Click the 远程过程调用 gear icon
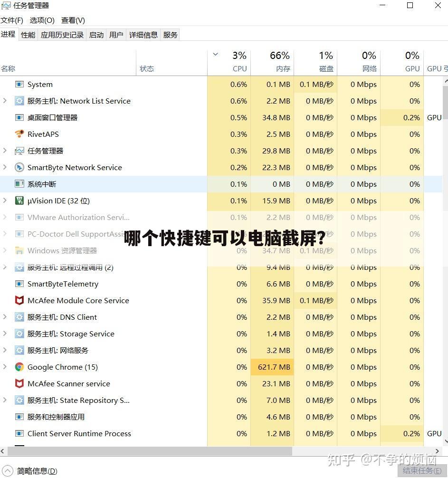This screenshot has width=448, height=478. click(x=19, y=268)
